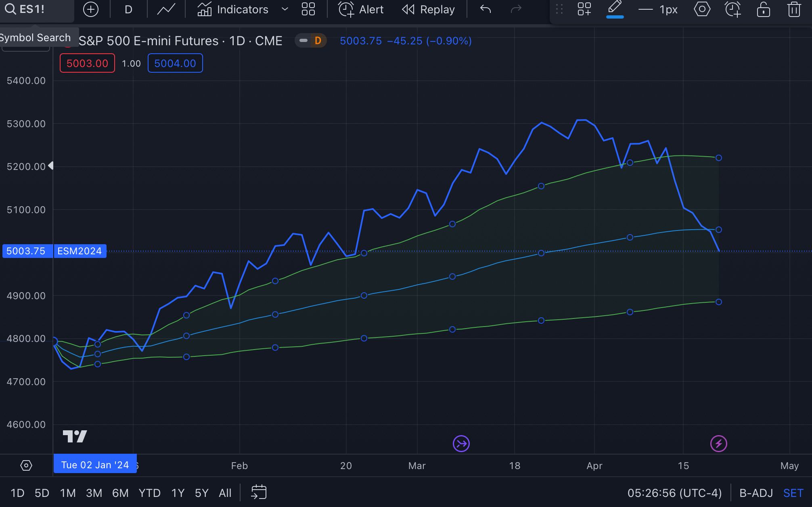Click the lower regression band end point
Screen dimensions: 812x507
pos(719,302)
